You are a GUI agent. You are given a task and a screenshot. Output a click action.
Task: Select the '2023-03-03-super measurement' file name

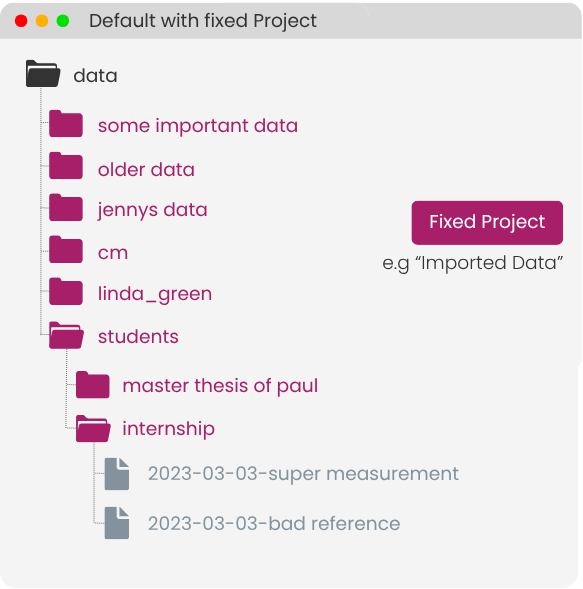point(303,474)
